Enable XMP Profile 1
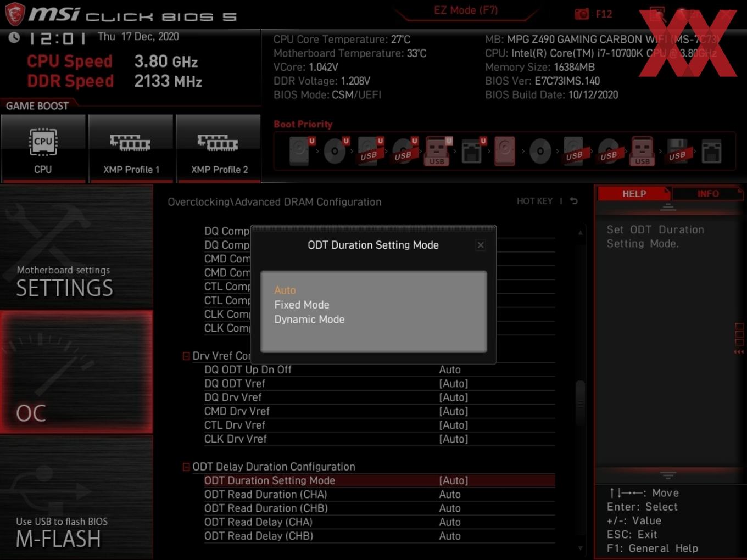The width and height of the screenshot is (747, 560). 131,148
